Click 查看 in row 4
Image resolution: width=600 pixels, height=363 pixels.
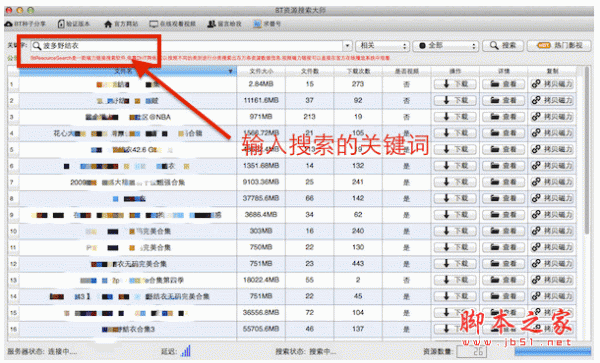pos(503,133)
